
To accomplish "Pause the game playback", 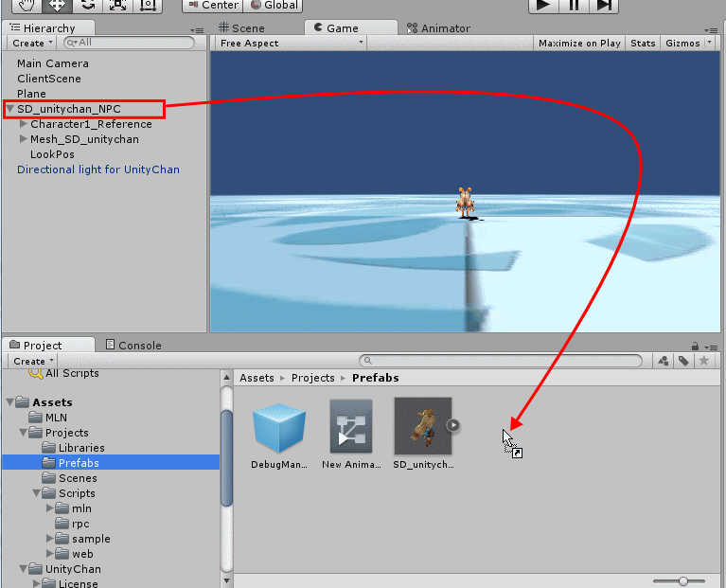I will coord(574,5).
